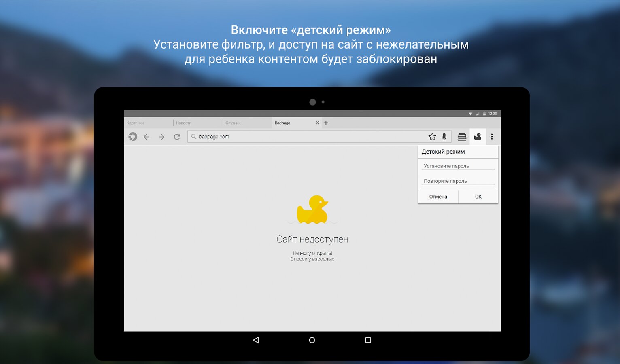Click the Установите пароль field
The width and height of the screenshot is (620, 364).
(458, 166)
